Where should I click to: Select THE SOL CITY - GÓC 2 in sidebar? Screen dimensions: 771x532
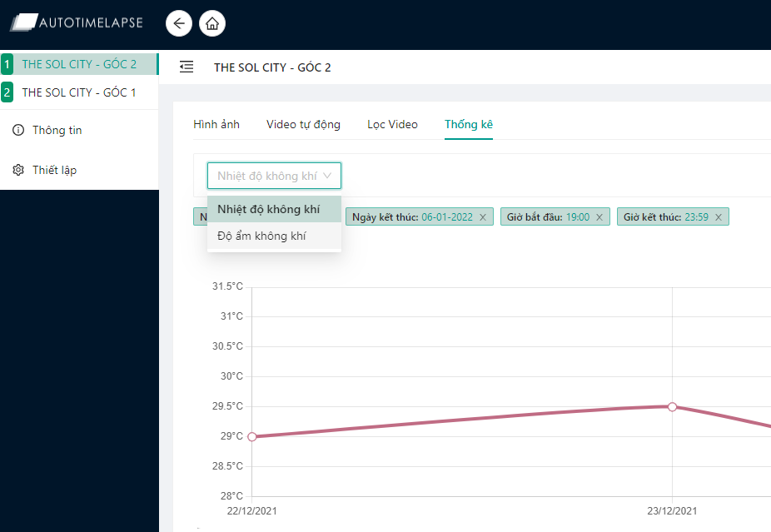coord(79,64)
